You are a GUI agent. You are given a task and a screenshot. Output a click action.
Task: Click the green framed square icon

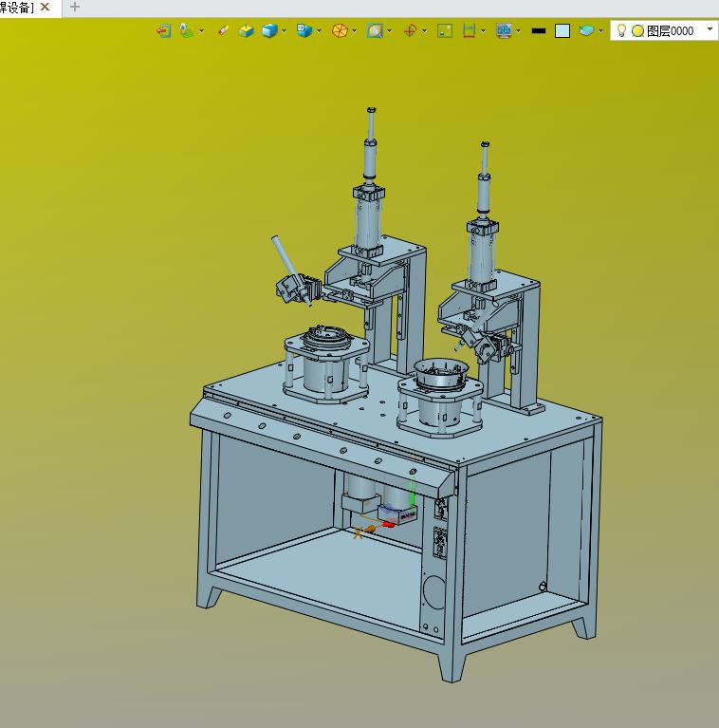point(445,31)
